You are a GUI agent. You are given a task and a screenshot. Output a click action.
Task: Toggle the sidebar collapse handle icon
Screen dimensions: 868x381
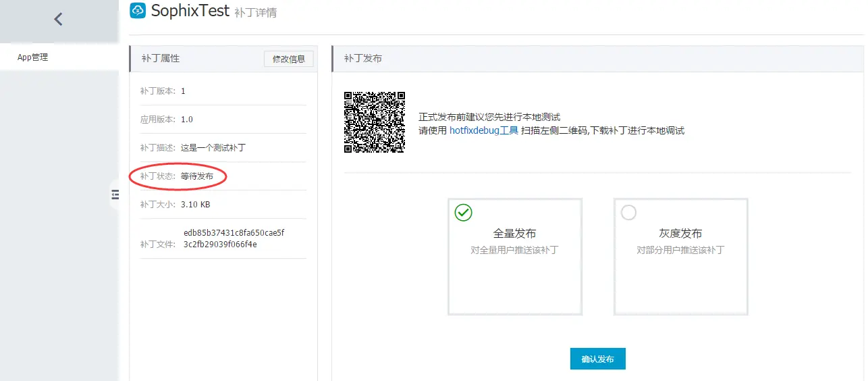[115, 195]
